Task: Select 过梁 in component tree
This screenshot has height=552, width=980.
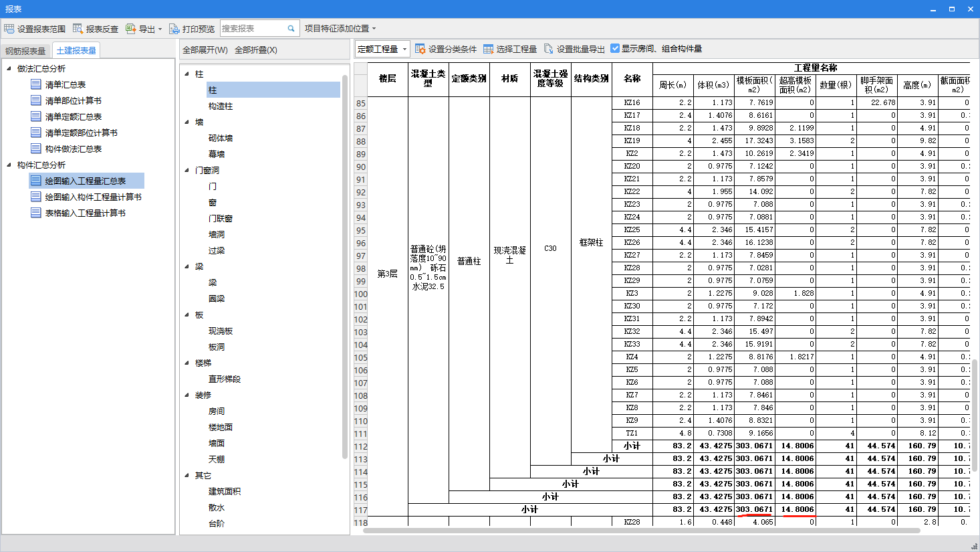Action: pyautogui.click(x=217, y=250)
